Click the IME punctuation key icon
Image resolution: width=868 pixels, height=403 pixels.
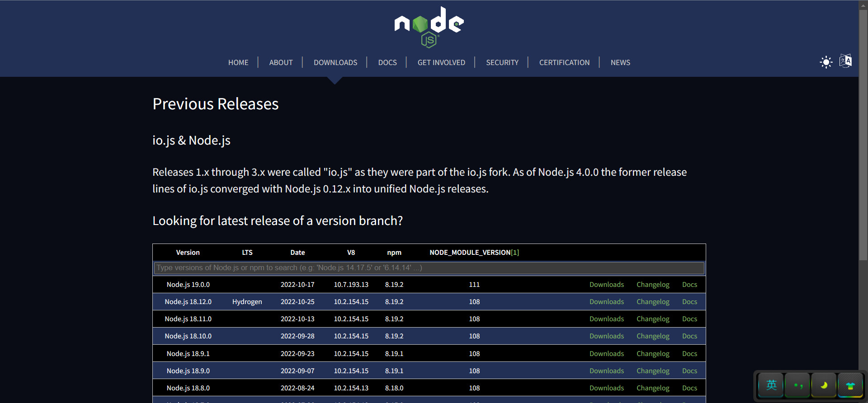797,385
